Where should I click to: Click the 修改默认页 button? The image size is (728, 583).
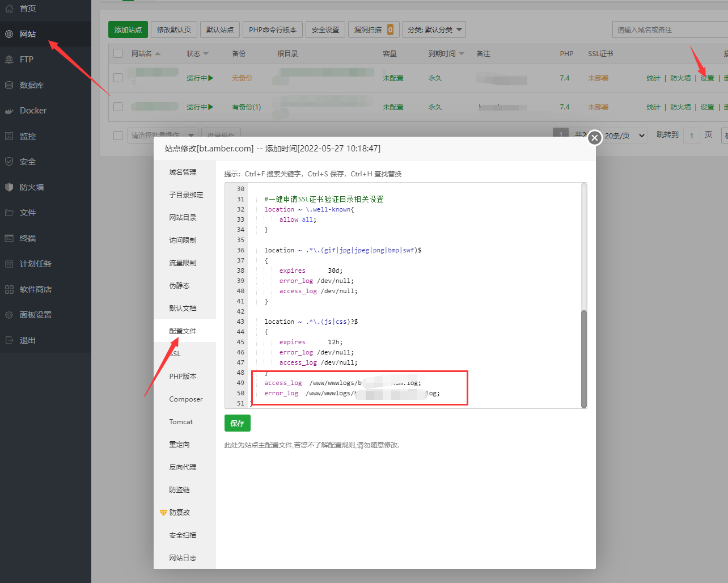(174, 29)
